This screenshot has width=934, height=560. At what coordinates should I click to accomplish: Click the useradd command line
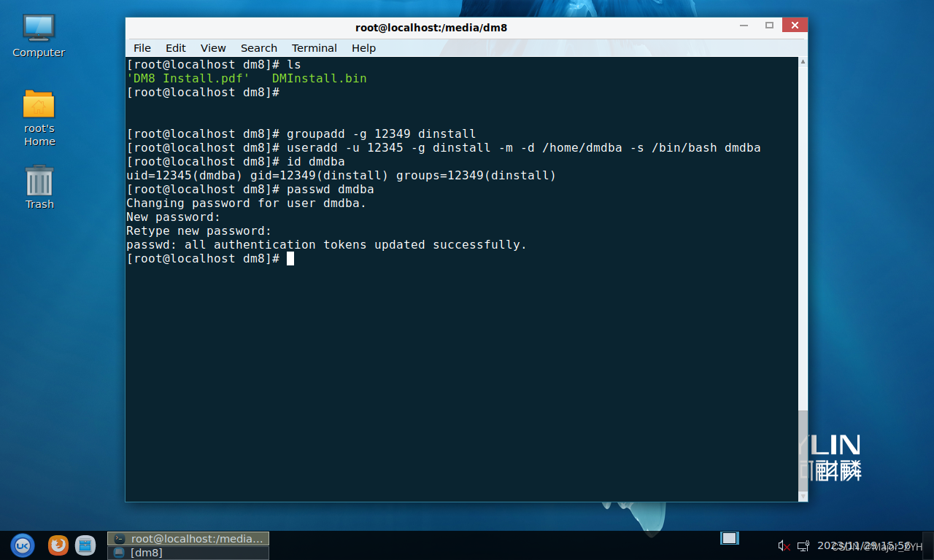444,148
